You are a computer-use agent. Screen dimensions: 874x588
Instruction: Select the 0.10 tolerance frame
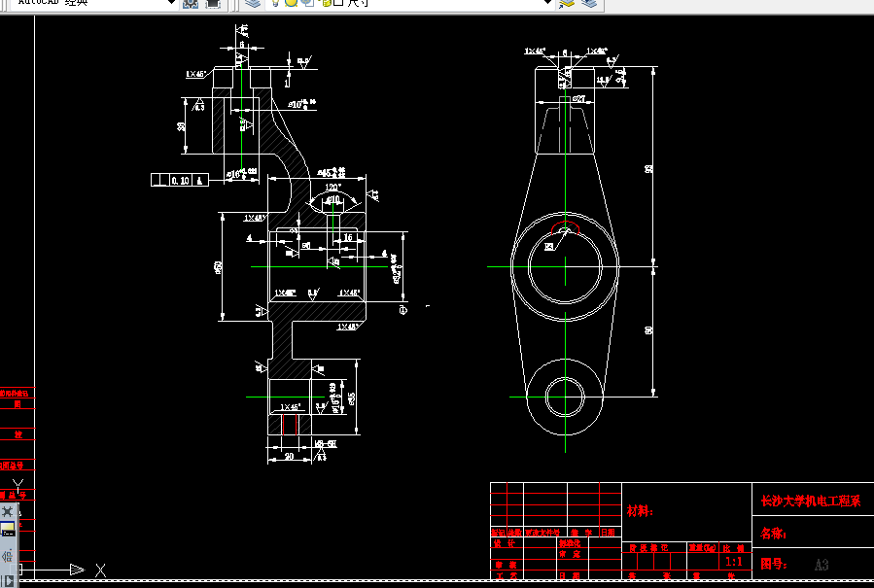(x=180, y=180)
